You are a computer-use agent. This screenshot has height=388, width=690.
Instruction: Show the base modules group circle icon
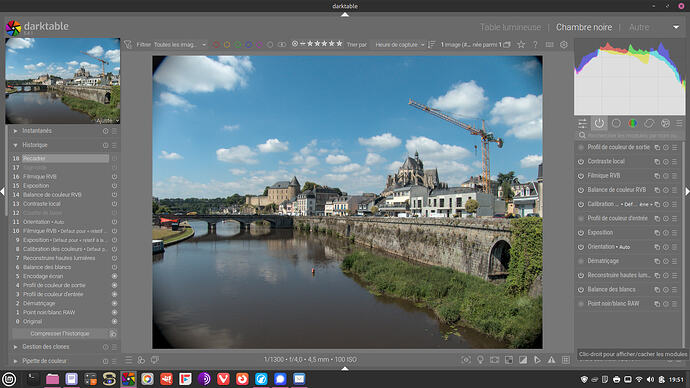(616, 124)
